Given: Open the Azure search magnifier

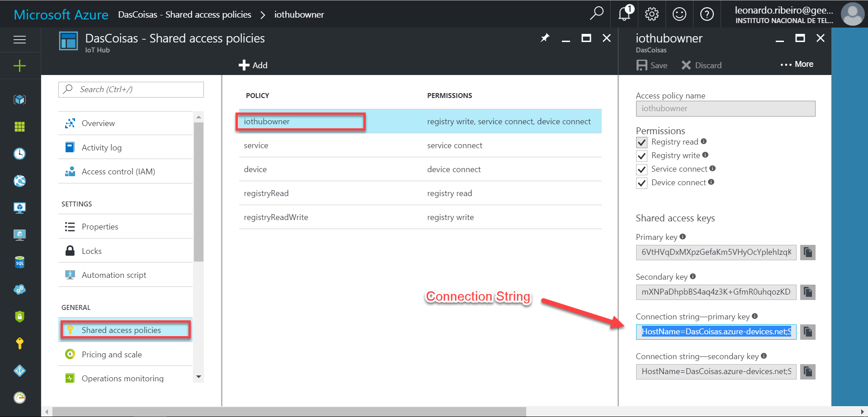Looking at the screenshot, I should [596, 14].
